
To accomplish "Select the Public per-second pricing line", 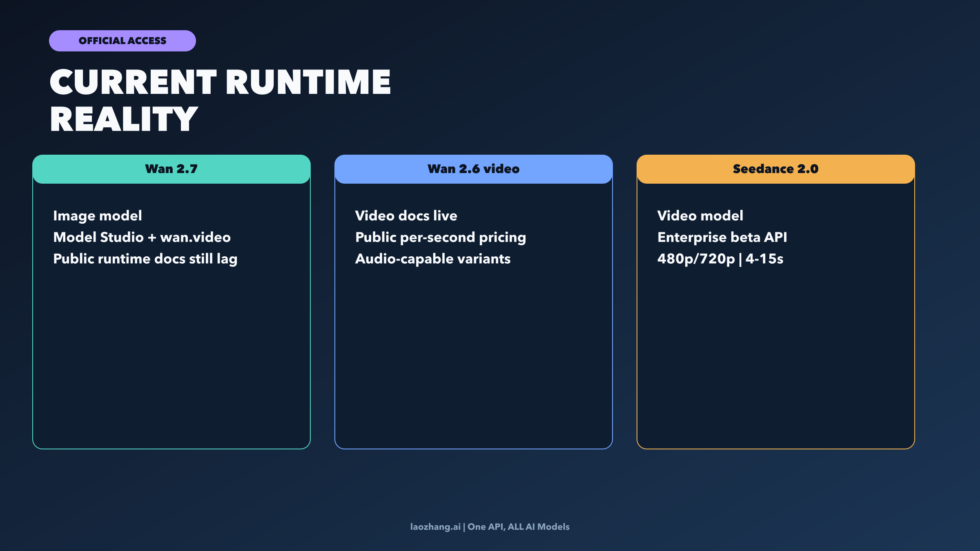I will click(x=440, y=237).
